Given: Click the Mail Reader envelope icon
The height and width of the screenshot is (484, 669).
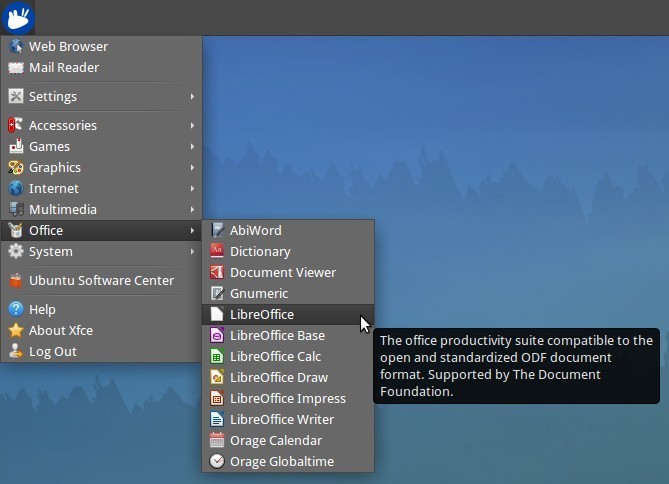Looking at the screenshot, I should click(16, 67).
